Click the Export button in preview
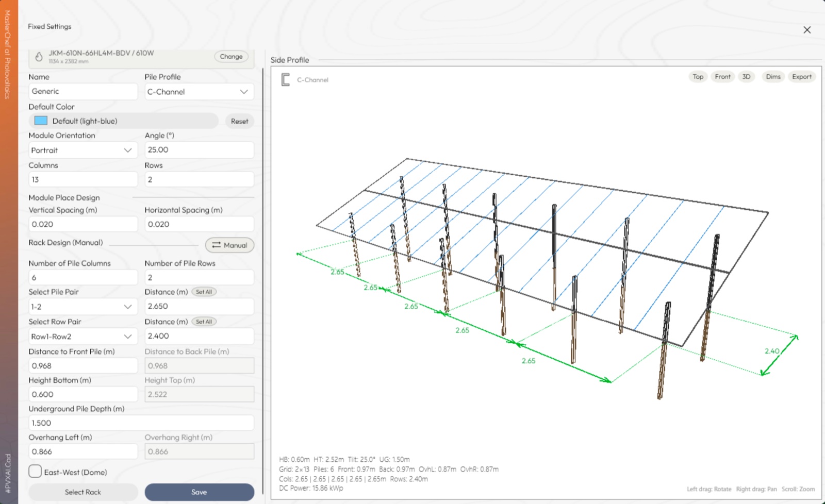The height and width of the screenshot is (504, 825). (x=802, y=77)
